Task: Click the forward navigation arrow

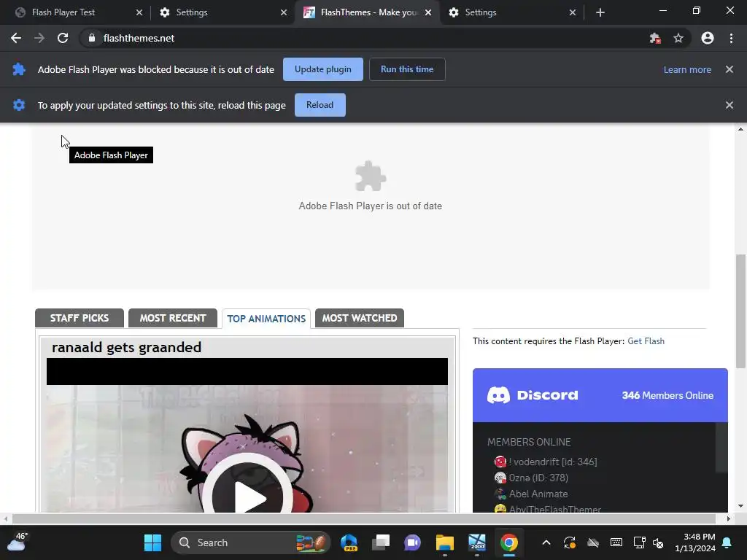Action: [39, 38]
